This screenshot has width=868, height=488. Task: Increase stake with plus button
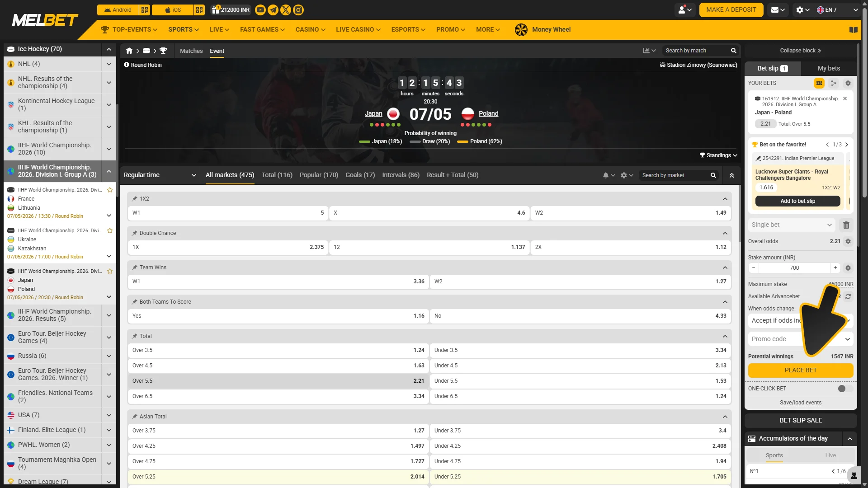[x=835, y=268]
